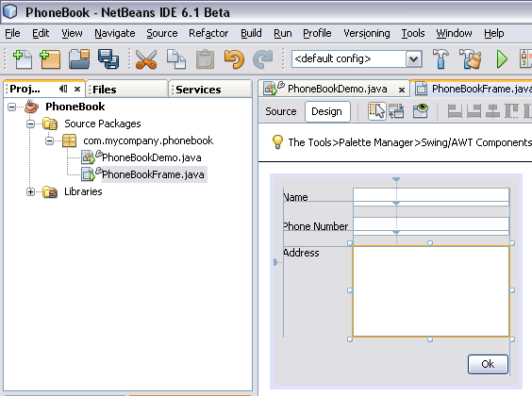Image resolution: width=532 pixels, height=396 pixels.
Task: Collapse the Source Packages node
Action: click(x=30, y=124)
